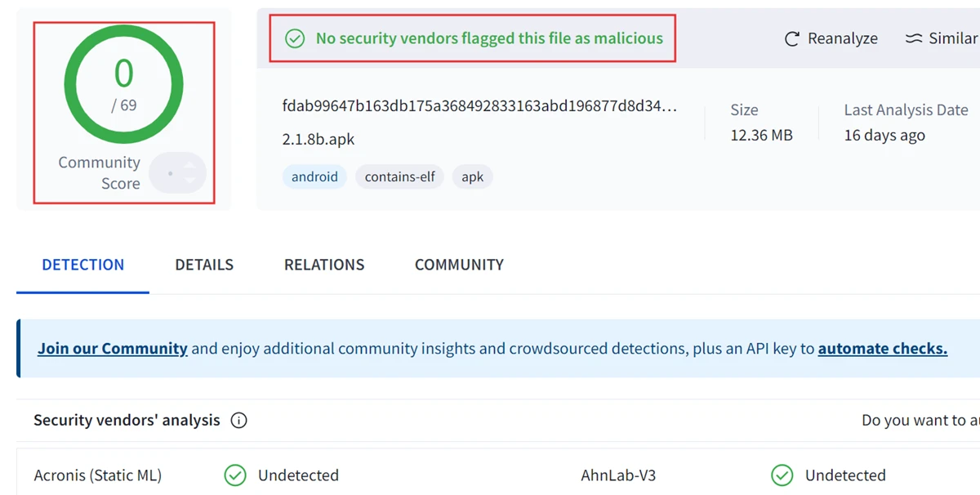Click the Similar approx-equal icon
Viewport: 980px width, 495px height.
(914, 38)
